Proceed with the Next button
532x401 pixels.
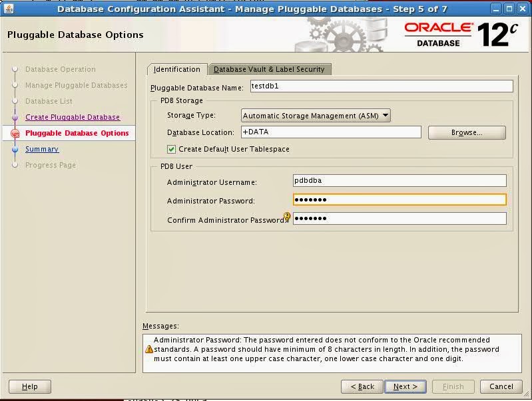coord(405,387)
